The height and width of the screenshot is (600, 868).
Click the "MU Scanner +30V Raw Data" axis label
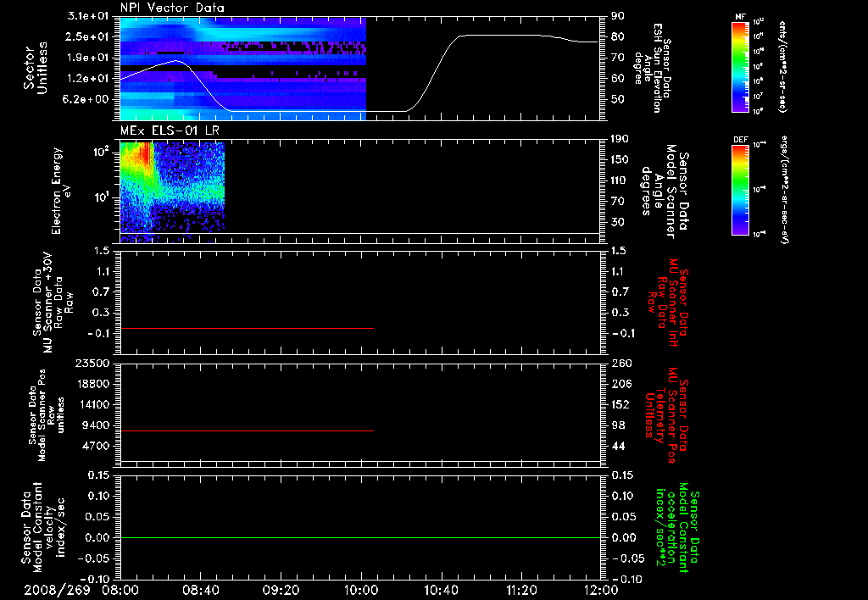(53, 303)
